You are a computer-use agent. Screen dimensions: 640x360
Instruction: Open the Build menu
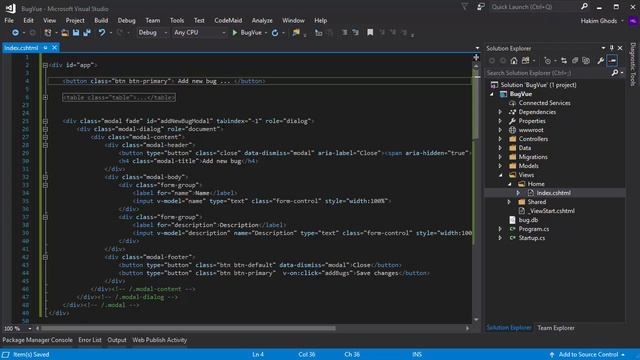click(101, 20)
